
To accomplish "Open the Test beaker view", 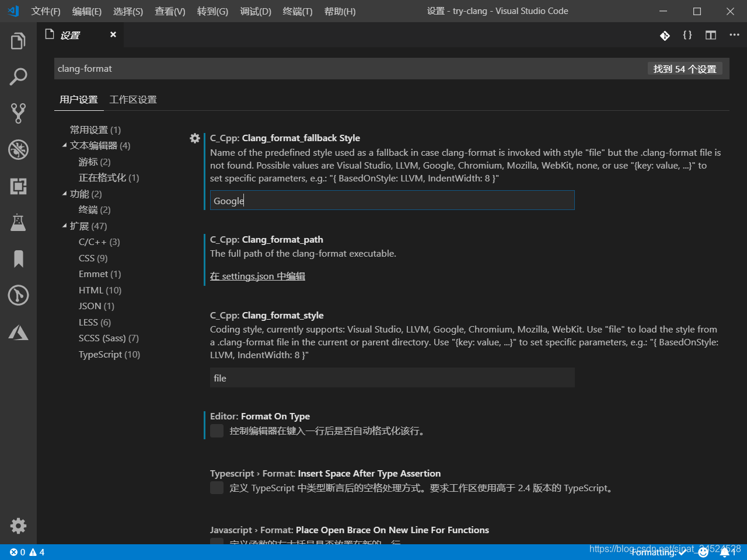I will point(18,222).
